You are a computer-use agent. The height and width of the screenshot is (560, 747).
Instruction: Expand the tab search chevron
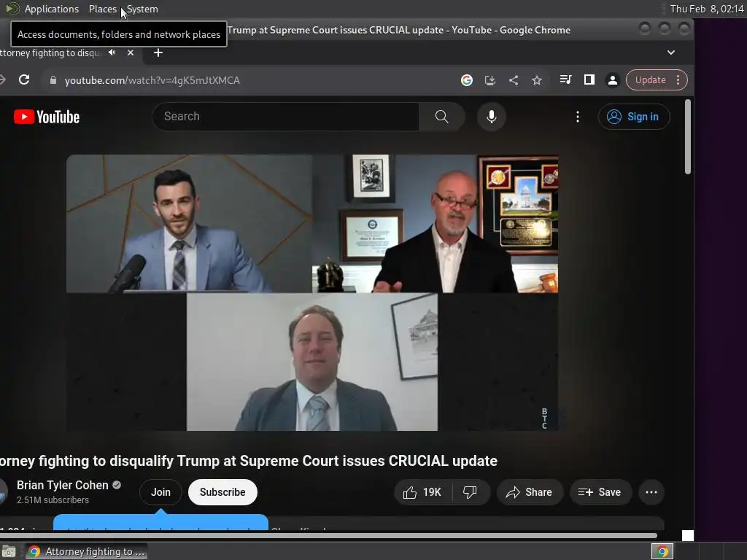point(671,52)
